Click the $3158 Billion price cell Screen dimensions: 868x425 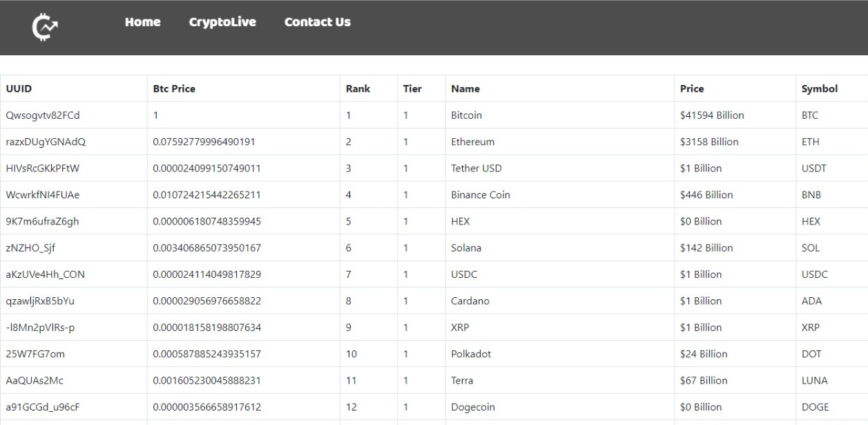[735, 142]
